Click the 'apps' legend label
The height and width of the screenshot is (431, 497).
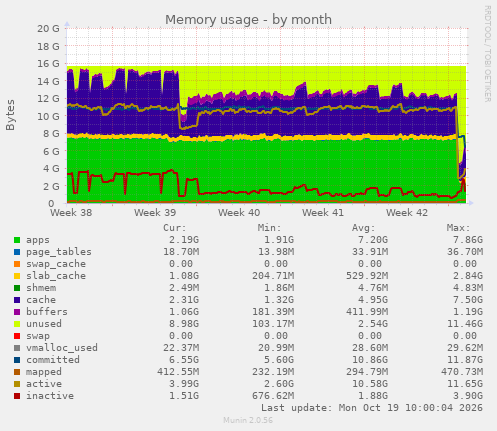(x=38, y=240)
